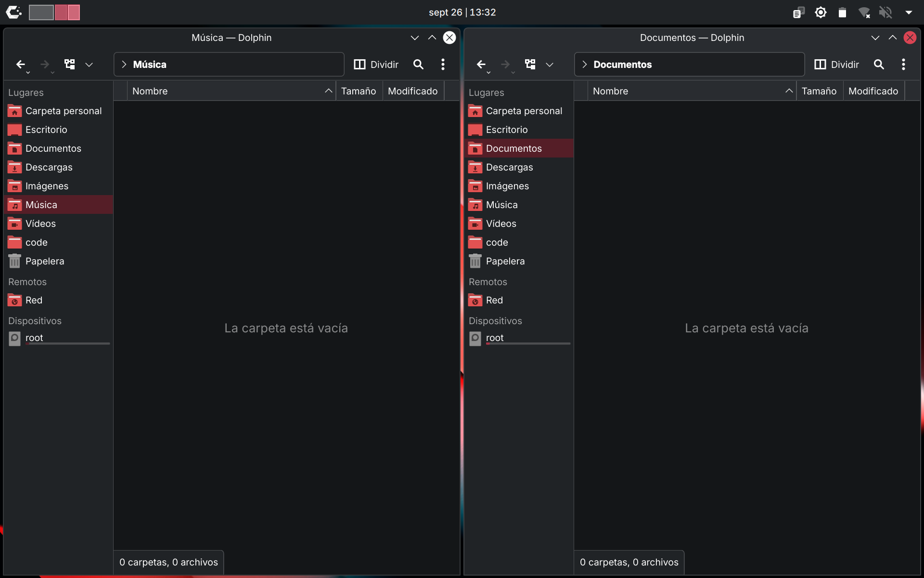Click the Música location bar field
The width and height of the screenshot is (924, 578).
(x=229, y=65)
